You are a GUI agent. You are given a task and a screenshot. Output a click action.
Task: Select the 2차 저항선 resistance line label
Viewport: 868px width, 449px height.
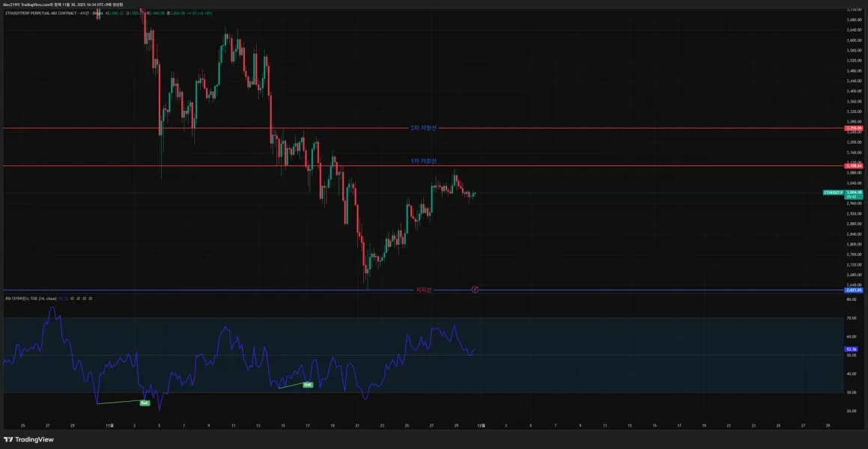[423, 128]
